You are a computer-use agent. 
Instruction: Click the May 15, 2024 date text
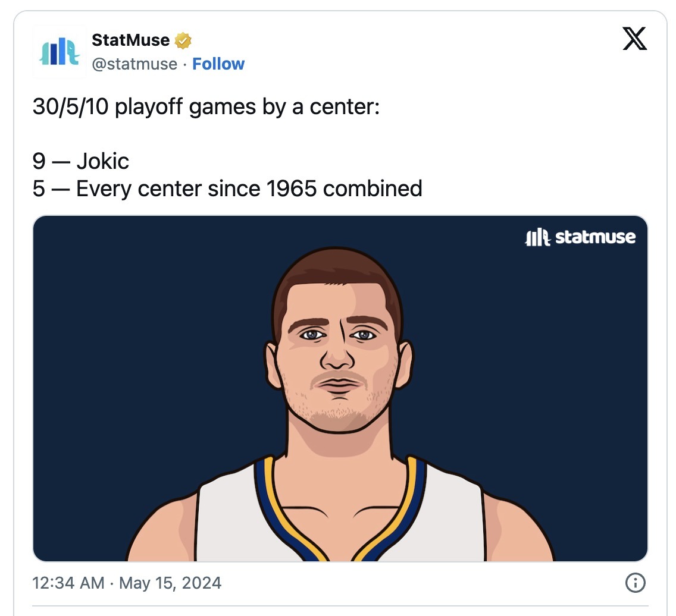coord(170,583)
